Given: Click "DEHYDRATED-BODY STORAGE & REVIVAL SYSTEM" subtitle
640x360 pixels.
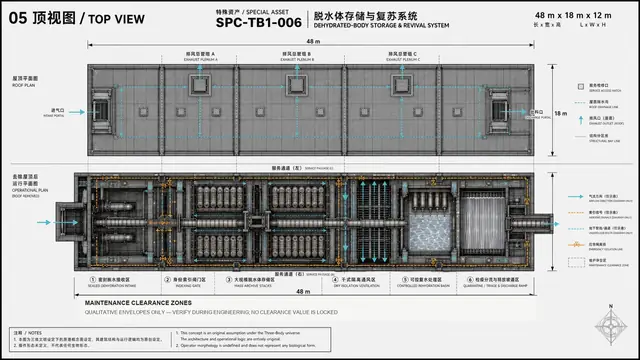Looking at the screenshot, I should [381, 25].
